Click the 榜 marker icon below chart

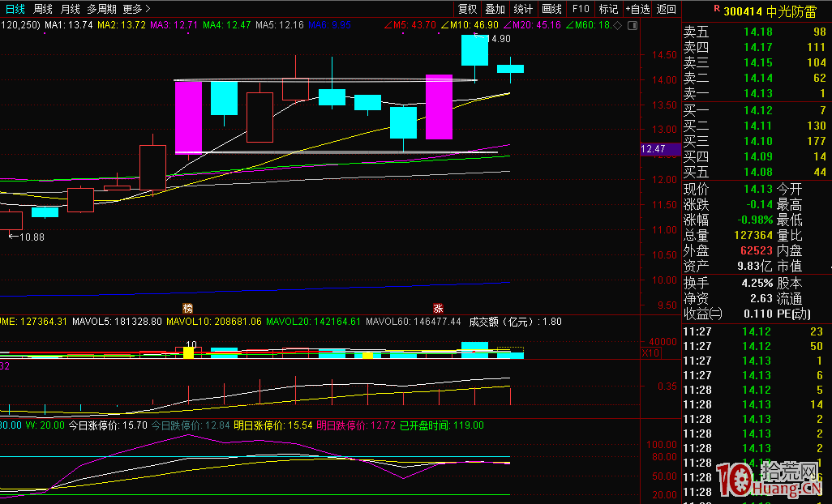[x=188, y=308]
